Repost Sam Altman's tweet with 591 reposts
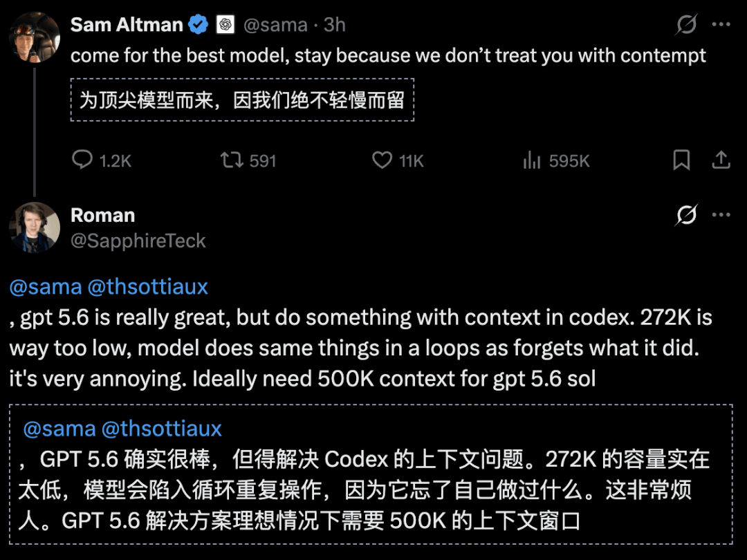Viewport: 747px width, 560px height. click(232, 160)
